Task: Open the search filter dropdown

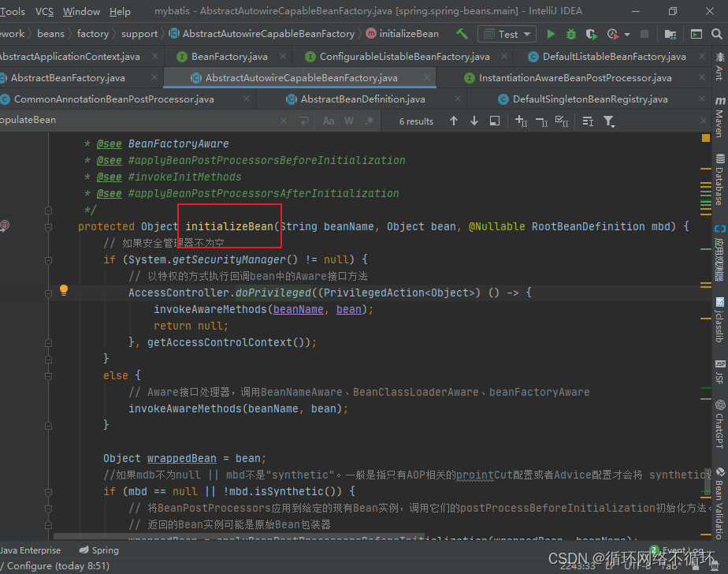Action: (607, 121)
